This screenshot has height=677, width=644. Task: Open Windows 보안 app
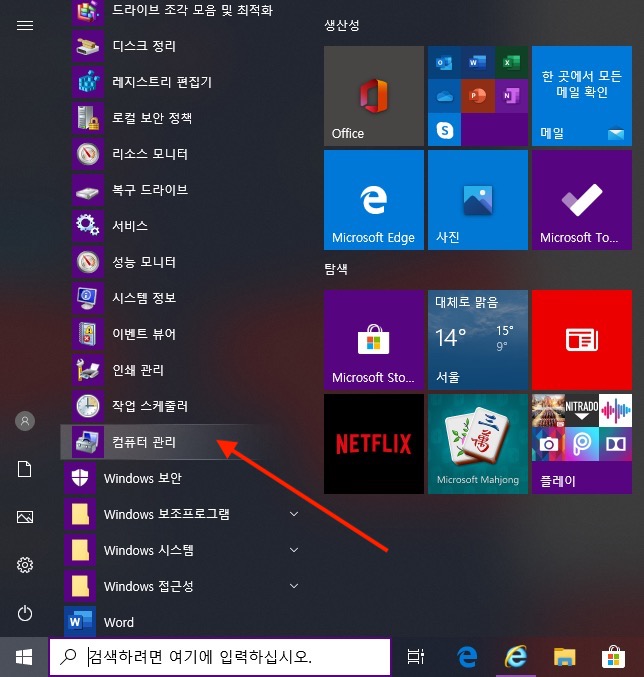181,478
